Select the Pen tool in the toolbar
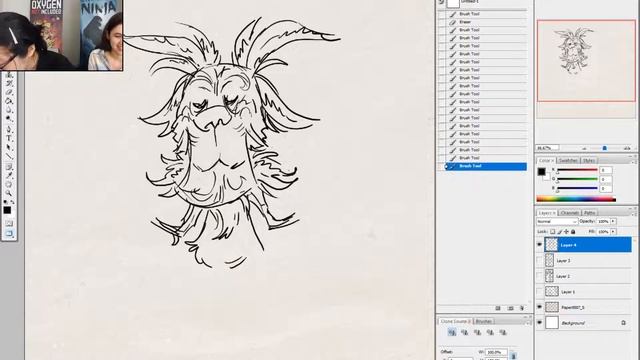Screen dimensions: 640x360 [9, 129]
